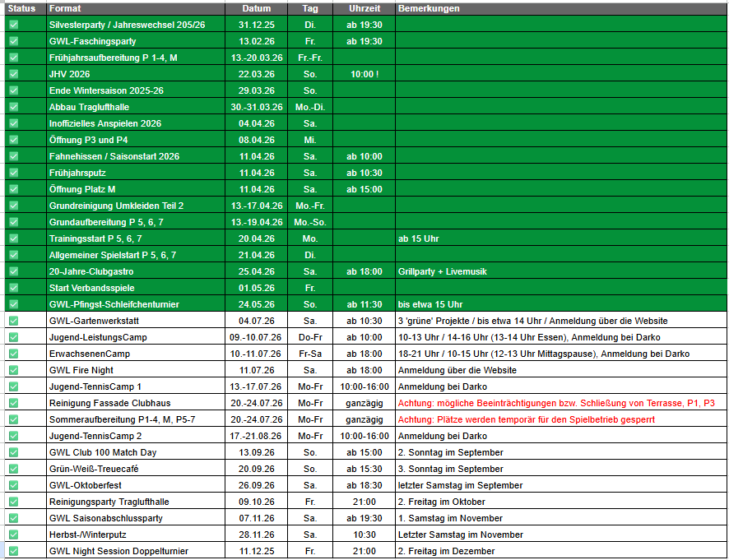
Task: Toggle the GWL Fire Night checkbox
Action: pos(13,370)
